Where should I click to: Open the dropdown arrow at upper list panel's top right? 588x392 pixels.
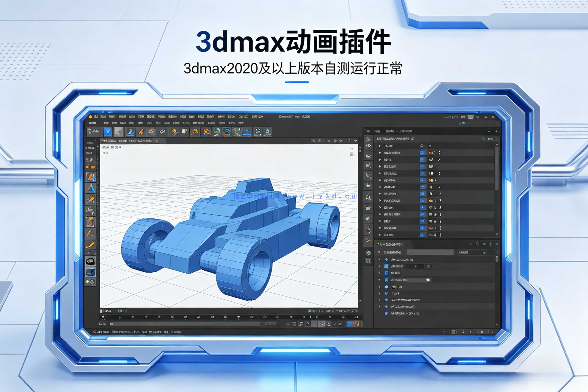[497, 139]
